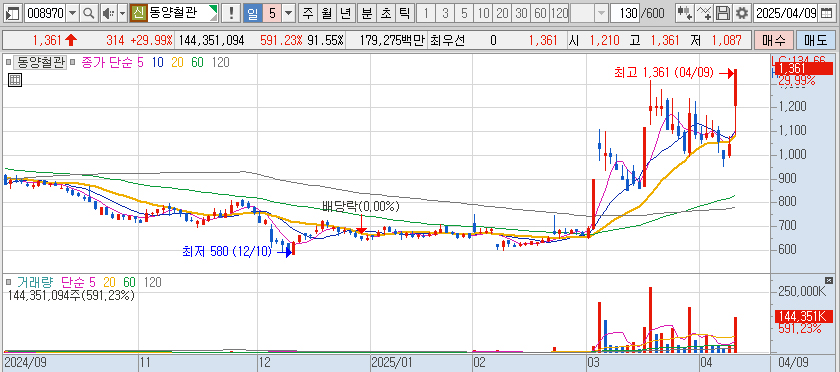Select daily chart 일 button

click(x=252, y=13)
